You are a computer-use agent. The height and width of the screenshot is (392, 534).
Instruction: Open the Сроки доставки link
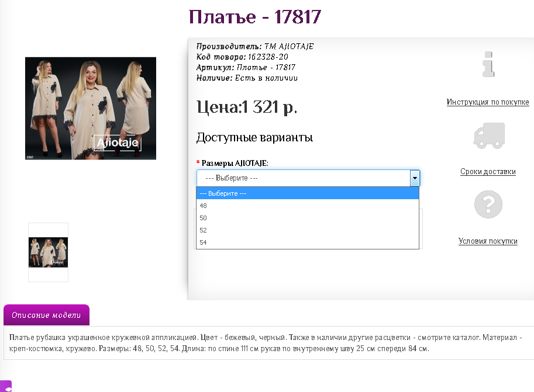[x=488, y=172]
